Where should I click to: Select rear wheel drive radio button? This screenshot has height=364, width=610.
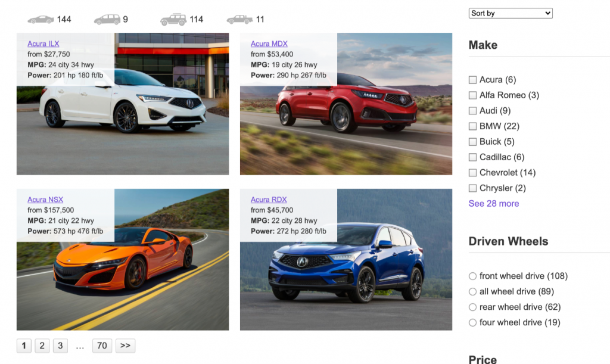pyautogui.click(x=472, y=307)
